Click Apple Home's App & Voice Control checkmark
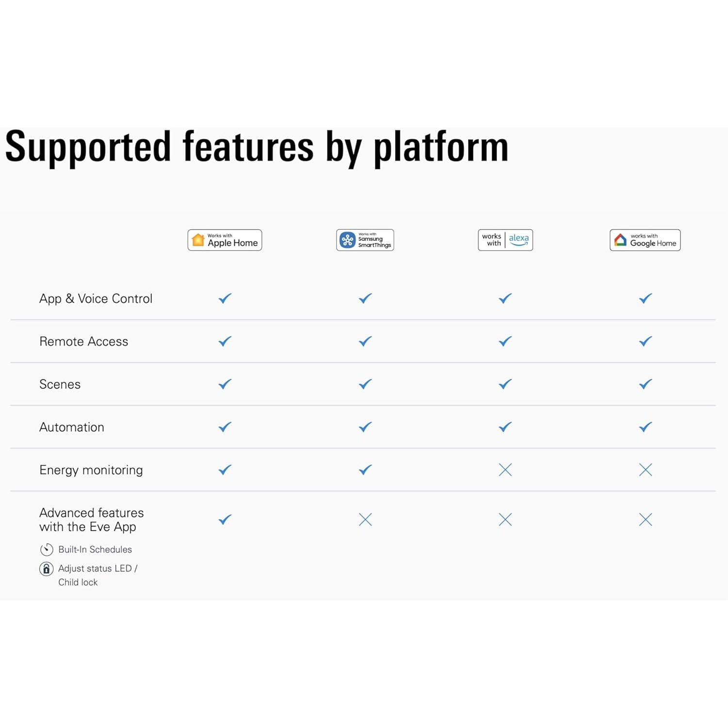 (225, 299)
